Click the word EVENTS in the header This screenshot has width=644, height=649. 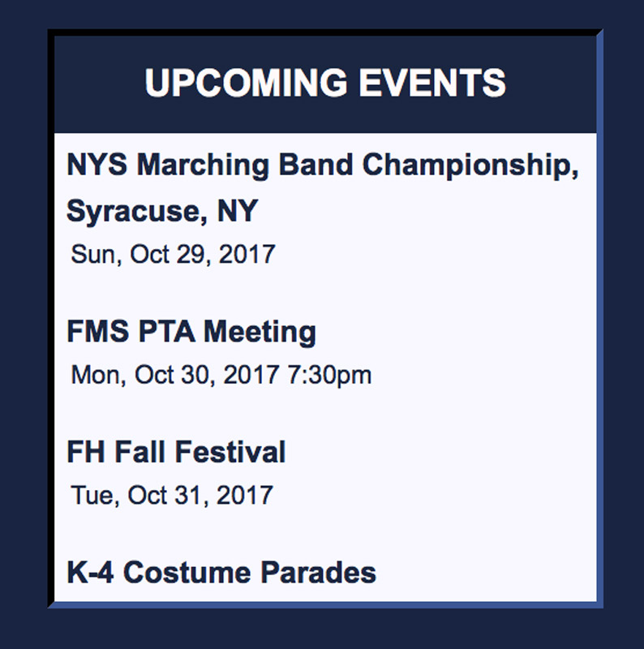[x=432, y=83]
